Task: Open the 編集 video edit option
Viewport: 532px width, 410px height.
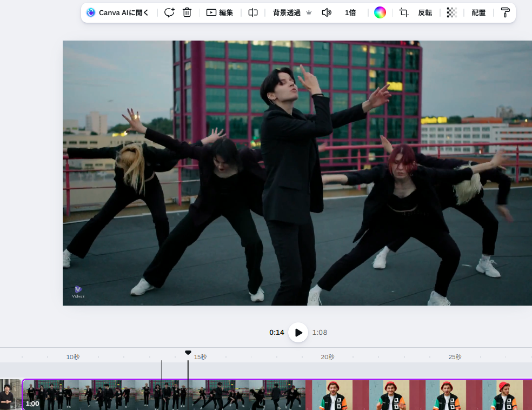Action: tap(220, 12)
